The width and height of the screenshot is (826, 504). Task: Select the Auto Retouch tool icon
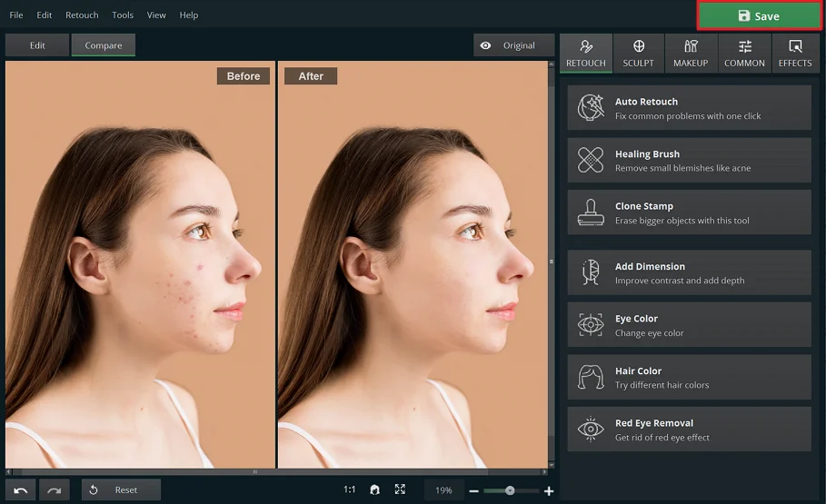(591, 107)
